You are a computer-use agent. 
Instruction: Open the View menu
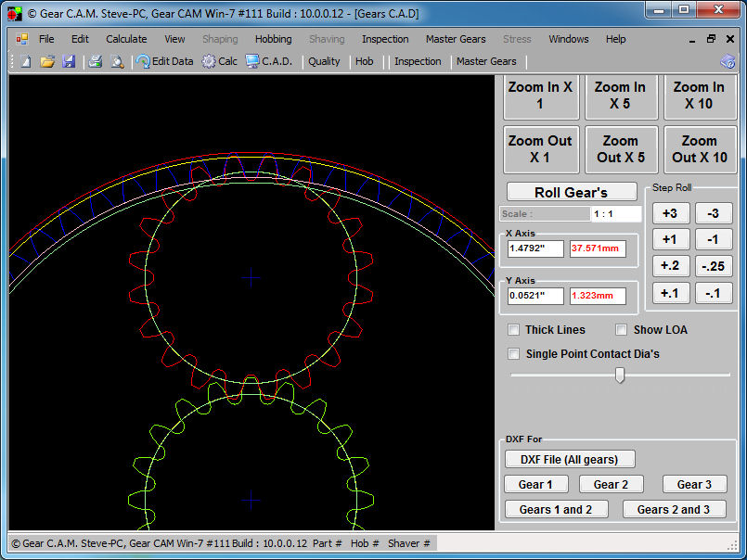click(174, 39)
